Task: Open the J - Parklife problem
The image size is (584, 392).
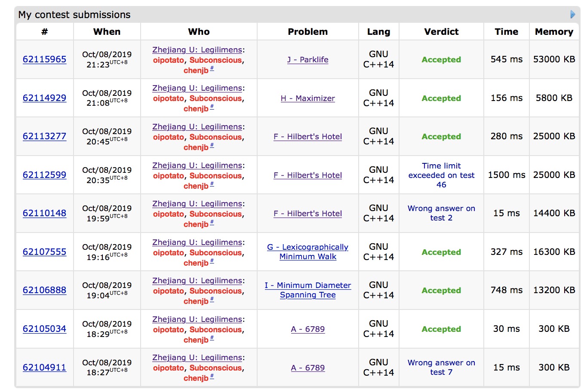Action: 307,60
